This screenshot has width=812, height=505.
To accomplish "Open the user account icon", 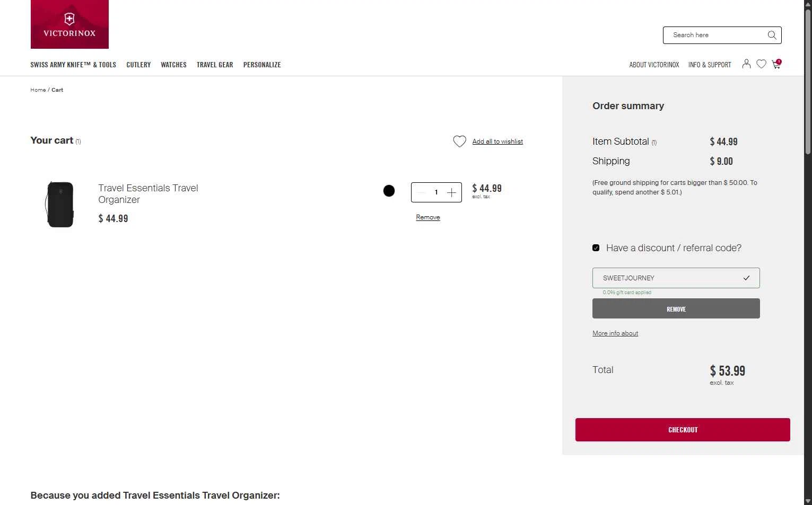I will click(746, 64).
